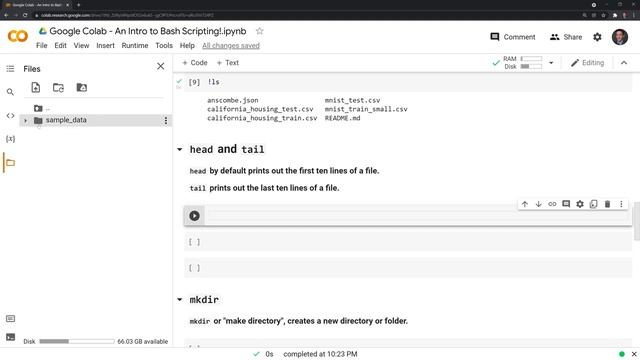Select the second empty code cell
The height and width of the screenshot is (360, 640).
[408, 242]
